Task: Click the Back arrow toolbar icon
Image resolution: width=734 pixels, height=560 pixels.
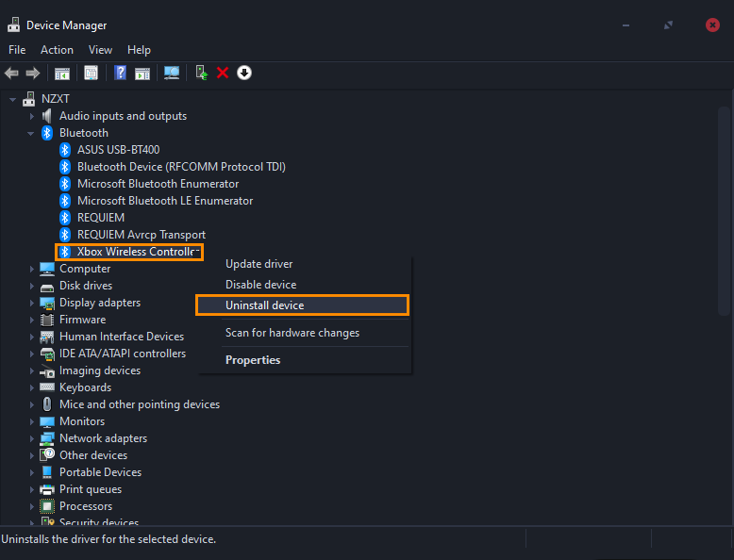Action: [x=11, y=73]
